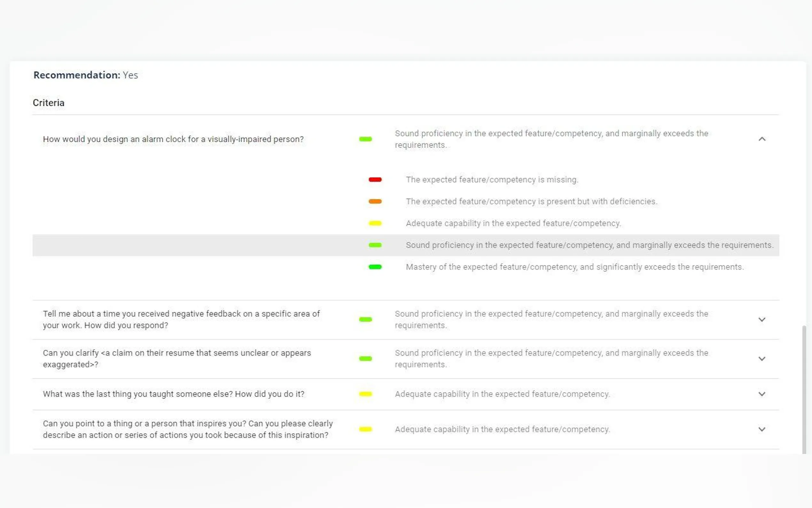Pick the dark green 'Mastery' rating option

click(375, 267)
